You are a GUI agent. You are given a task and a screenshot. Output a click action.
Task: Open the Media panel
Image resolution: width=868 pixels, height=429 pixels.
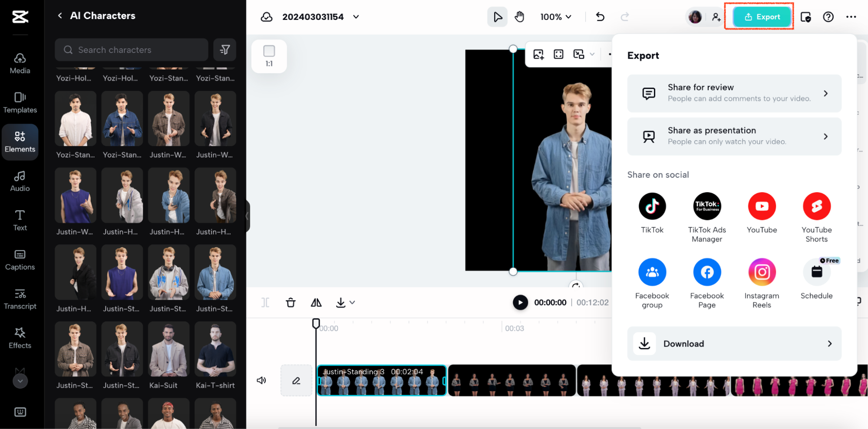pyautogui.click(x=20, y=63)
